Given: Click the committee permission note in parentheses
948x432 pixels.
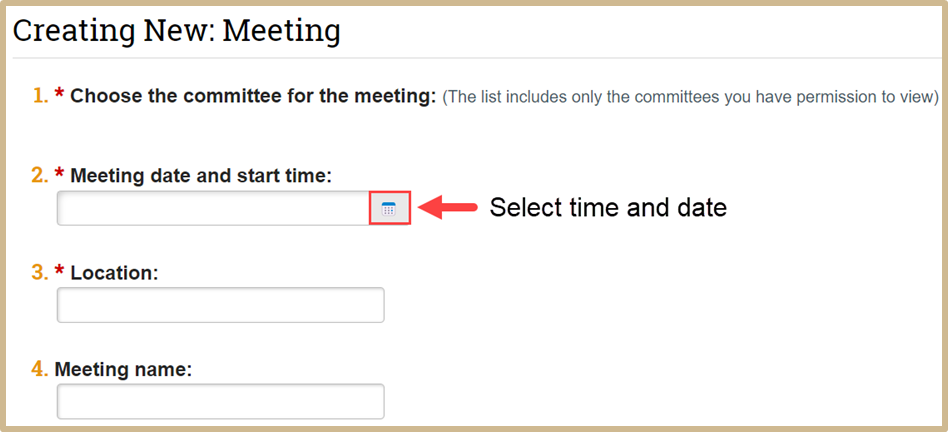Looking at the screenshot, I should click(x=691, y=97).
